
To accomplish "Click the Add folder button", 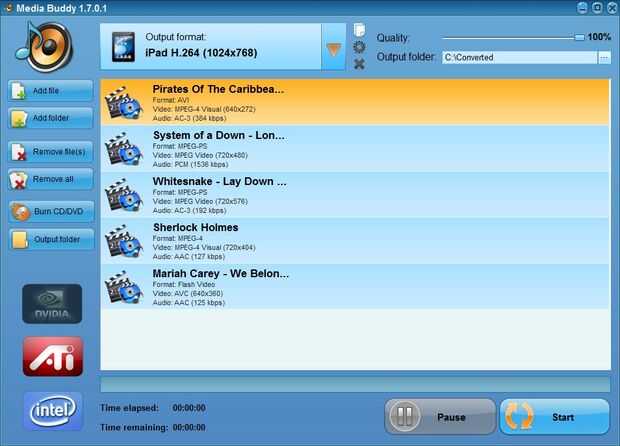I will point(51,118).
